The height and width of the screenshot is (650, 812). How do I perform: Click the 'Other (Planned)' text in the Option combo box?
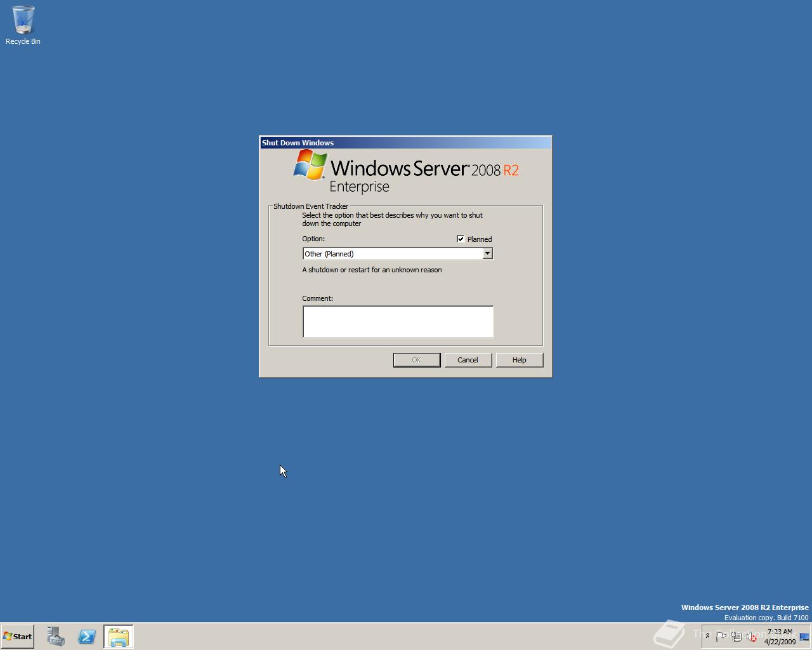coord(329,254)
